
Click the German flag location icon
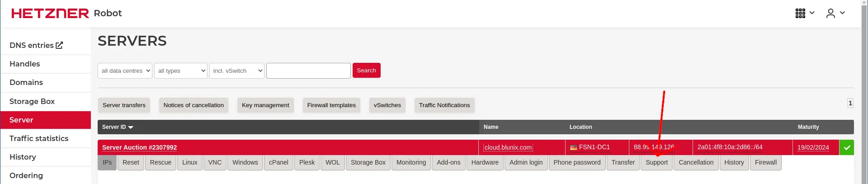pyautogui.click(x=573, y=147)
